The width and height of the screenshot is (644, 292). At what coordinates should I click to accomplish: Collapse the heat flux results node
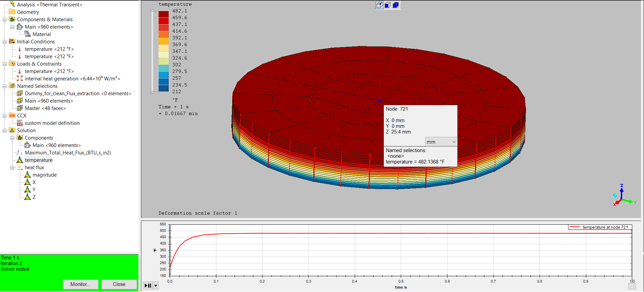(x=12, y=168)
